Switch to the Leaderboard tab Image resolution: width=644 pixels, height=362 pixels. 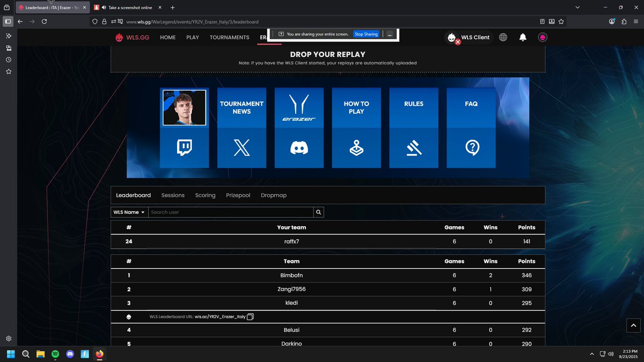tap(133, 195)
